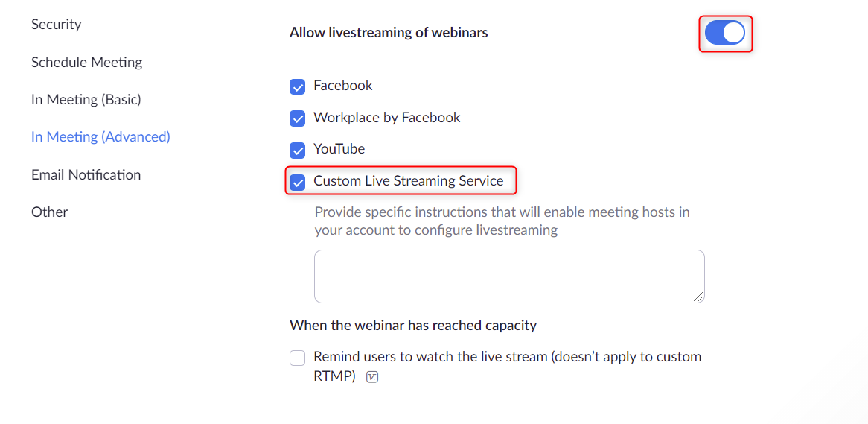Click the Allow livestreaming of webinars heading

tap(389, 33)
